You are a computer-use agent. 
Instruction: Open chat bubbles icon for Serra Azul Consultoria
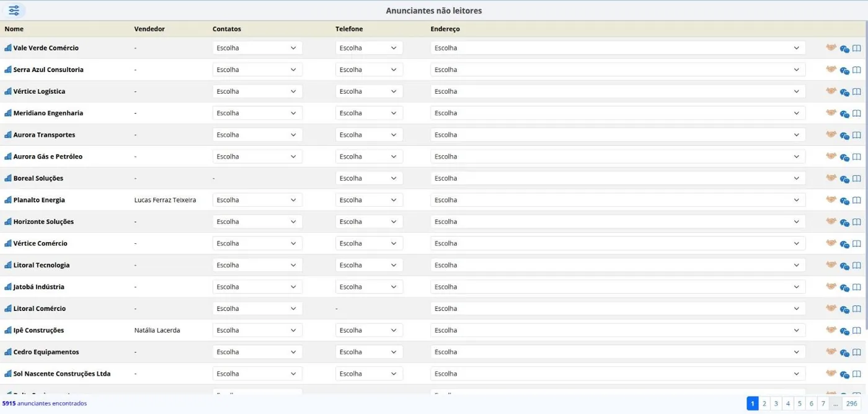pos(844,70)
